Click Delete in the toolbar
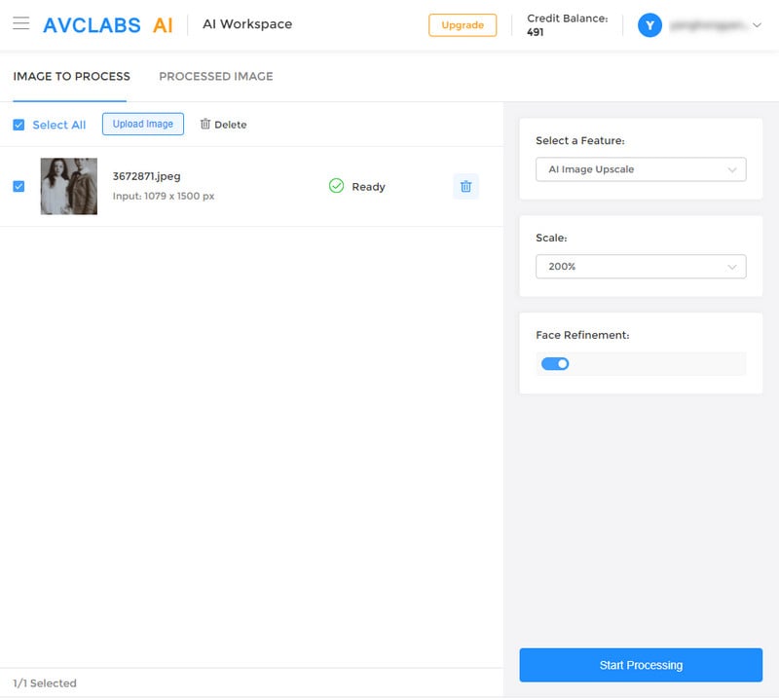This screenshot has height=700, width=779. 223,125
